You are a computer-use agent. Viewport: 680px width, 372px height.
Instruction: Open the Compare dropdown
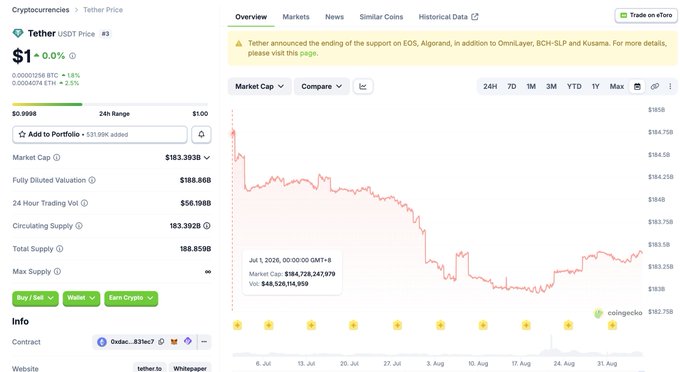point(321,86)
